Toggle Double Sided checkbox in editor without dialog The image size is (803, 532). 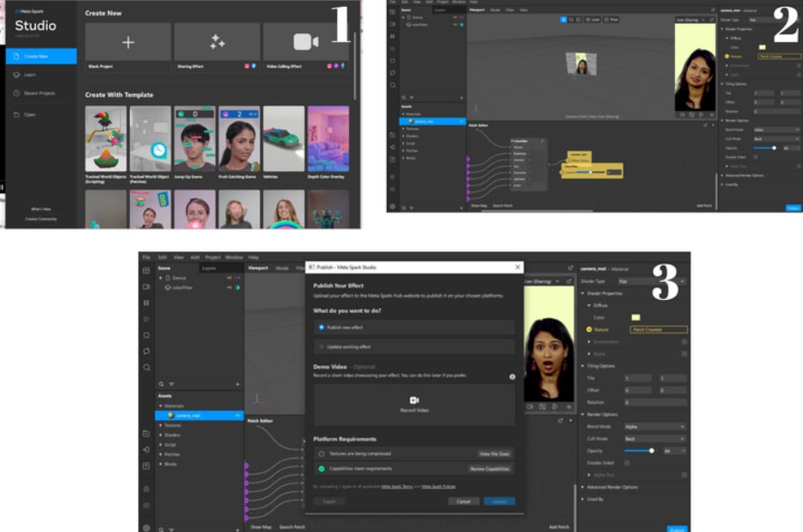(756, 157)
